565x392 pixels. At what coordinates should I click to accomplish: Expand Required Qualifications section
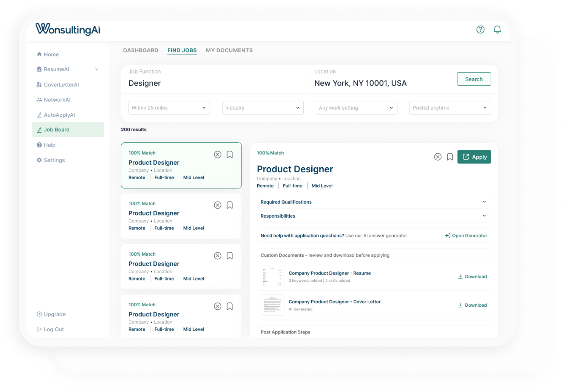click(x=374, y=202)
